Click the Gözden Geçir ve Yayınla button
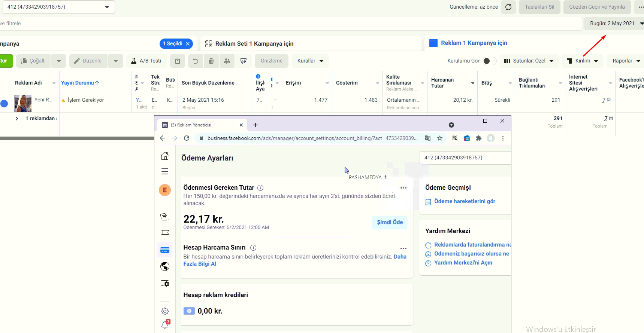 click(597, 7)
